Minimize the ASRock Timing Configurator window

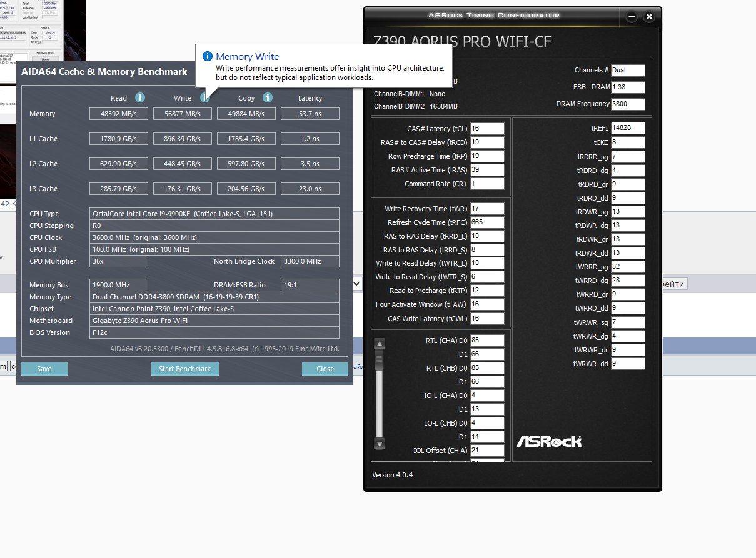632,17
